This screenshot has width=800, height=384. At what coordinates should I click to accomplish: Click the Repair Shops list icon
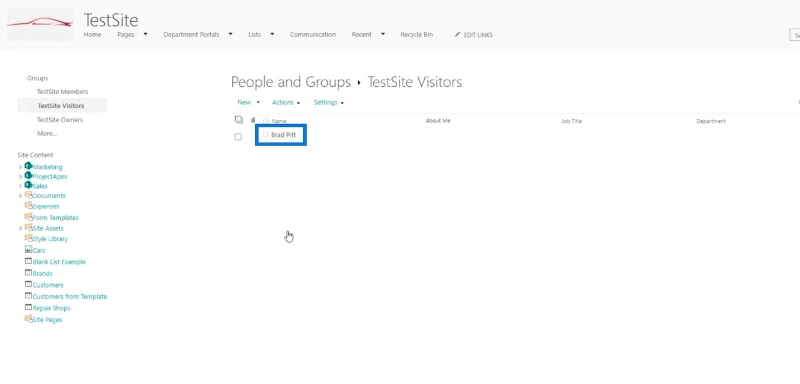29,308
